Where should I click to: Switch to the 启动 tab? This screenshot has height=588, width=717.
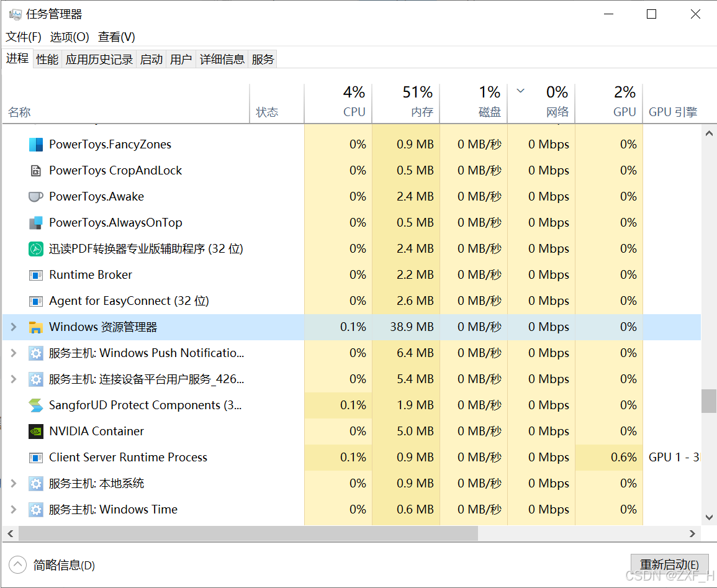tap(151, 60)
